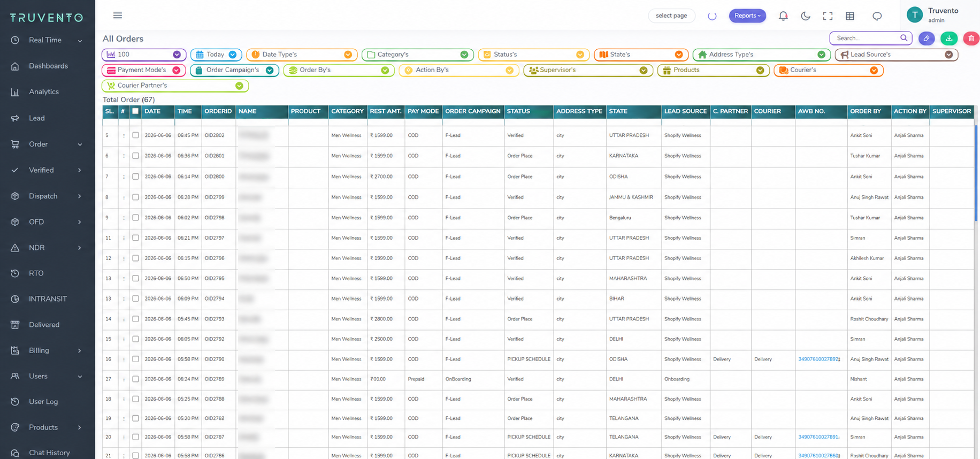Toggle the select-all header checkbox
Viewport: 980px width, 459px height.
(x=135, y=111)
